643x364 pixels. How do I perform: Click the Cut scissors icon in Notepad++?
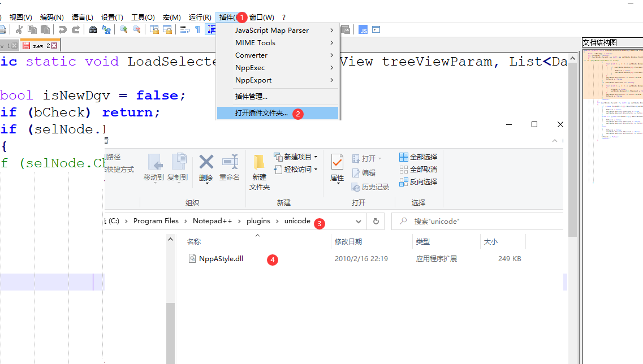point(19,29)
